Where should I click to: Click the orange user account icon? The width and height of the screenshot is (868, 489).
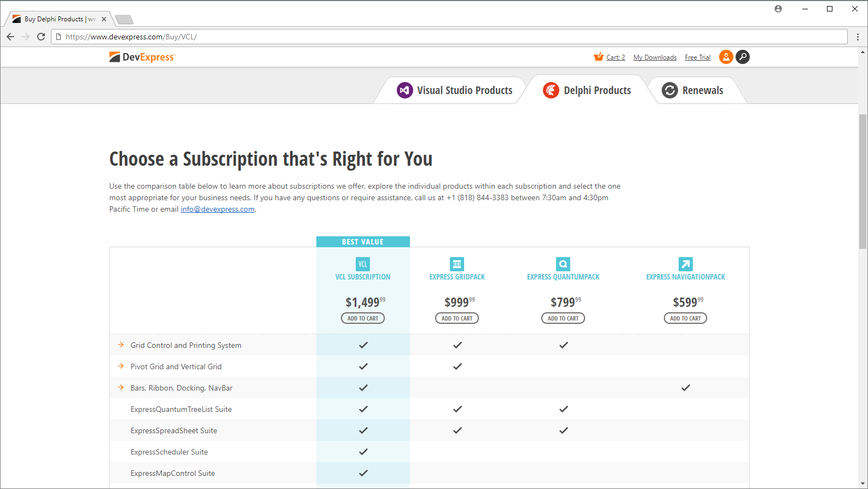click(x=726, y=57)
